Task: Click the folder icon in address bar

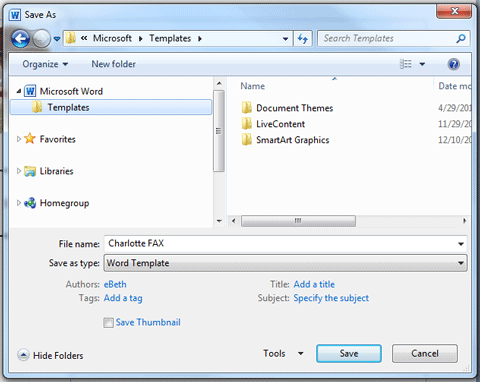Action: pyautogui.click(x=70, y=38)
